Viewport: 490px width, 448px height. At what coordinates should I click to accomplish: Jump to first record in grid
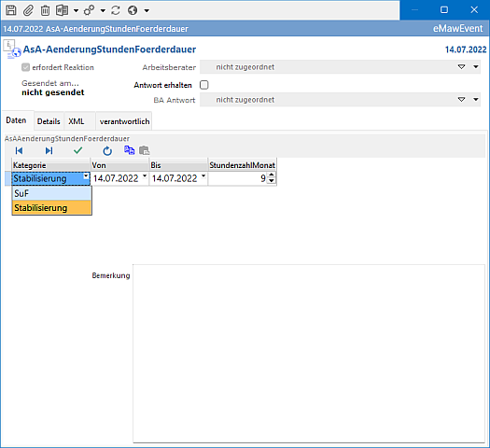[x=19, y=151]
